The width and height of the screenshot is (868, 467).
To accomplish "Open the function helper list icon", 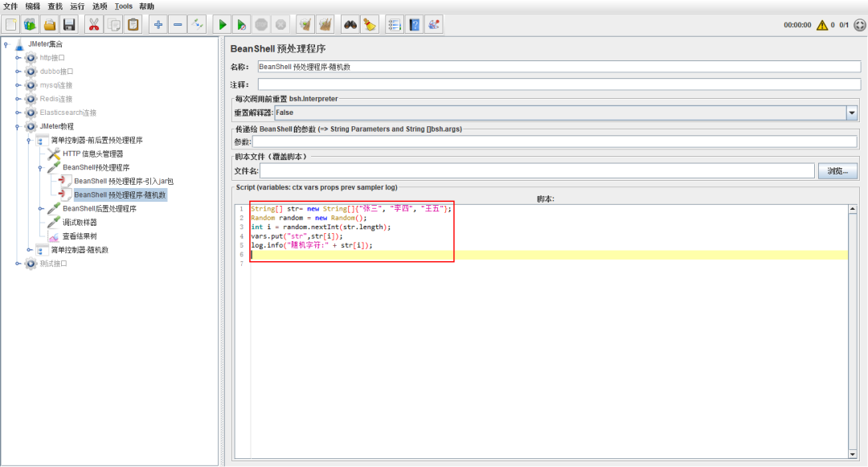I will (395, 24).
